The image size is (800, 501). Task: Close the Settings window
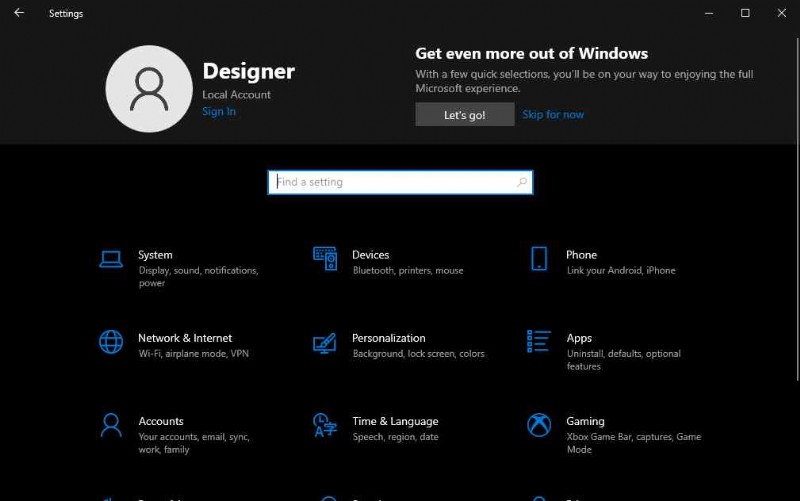(x=781, y=13)
